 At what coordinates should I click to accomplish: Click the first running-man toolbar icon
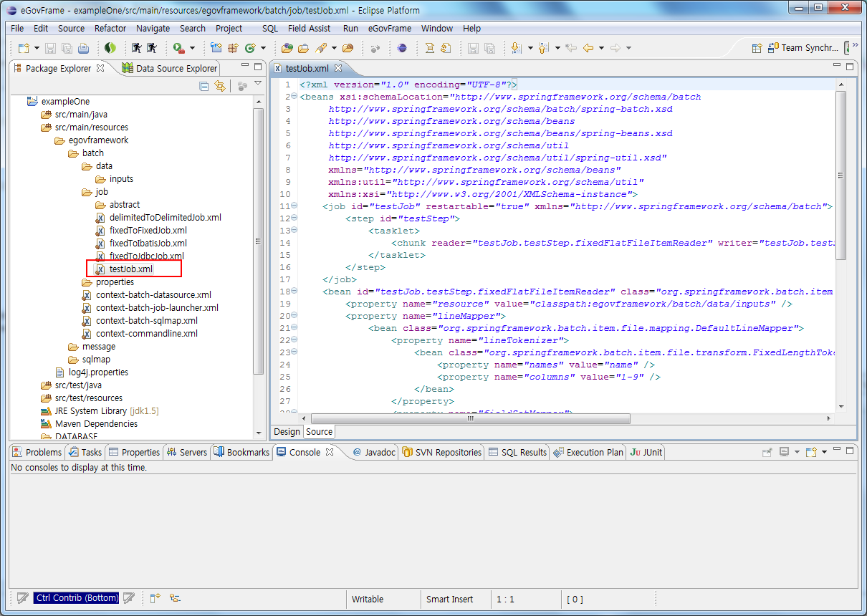click(137, 48)
